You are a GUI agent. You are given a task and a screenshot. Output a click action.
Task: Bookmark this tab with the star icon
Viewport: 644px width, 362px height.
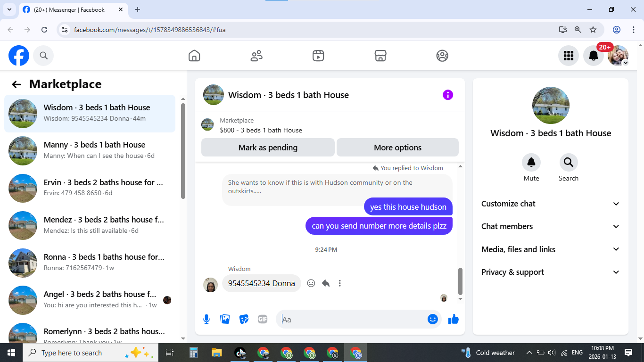(x=593, y=30)
